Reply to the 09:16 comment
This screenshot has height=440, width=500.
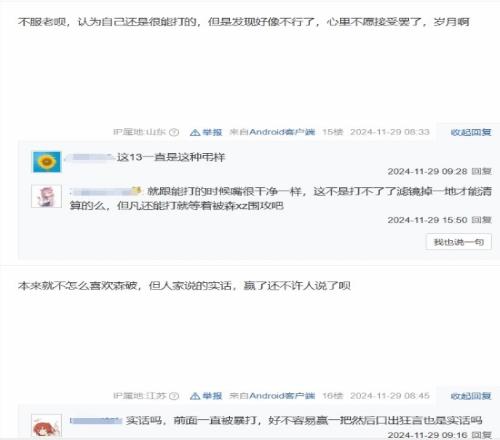(x=482, y=435)
